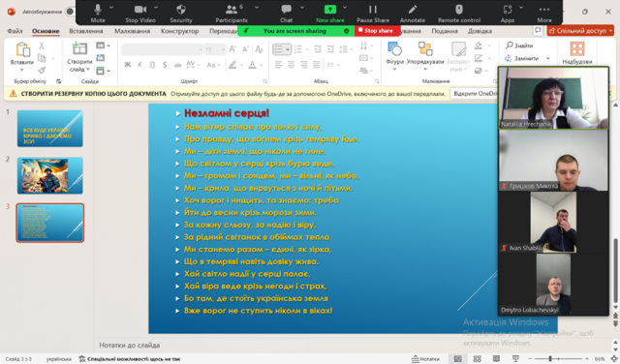Paste with the Вставити icon

click(22, 49)
